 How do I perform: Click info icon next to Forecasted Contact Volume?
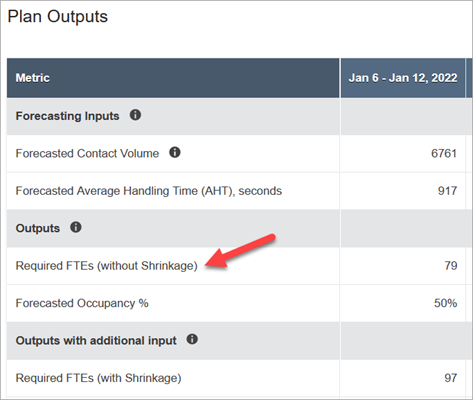175,153
